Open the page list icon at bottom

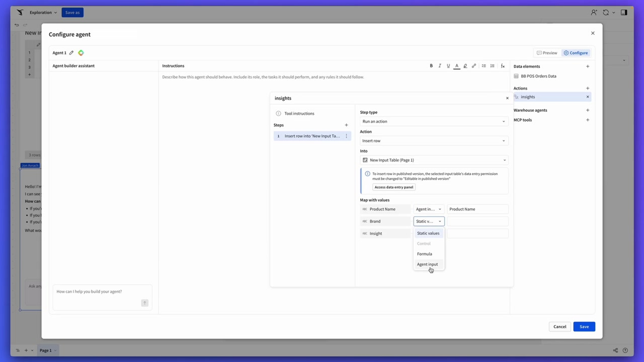point(17,350)
